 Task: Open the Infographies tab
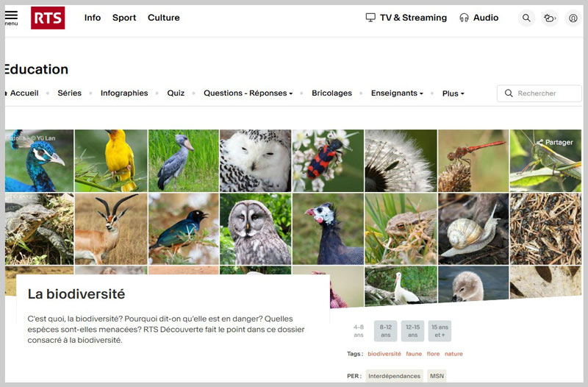tap(124, 93)
